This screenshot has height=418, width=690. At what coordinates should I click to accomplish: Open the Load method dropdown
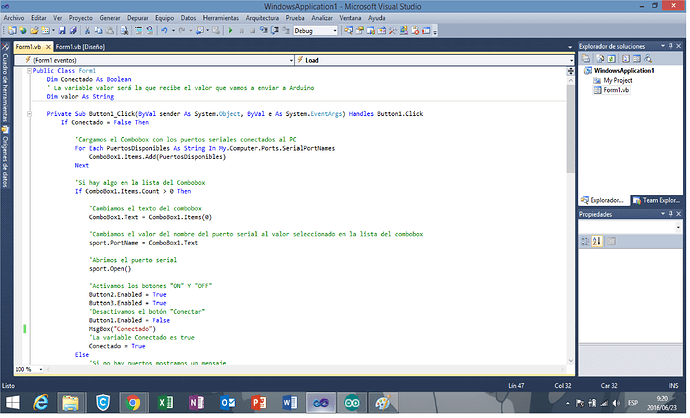click(x=573, y=61)
